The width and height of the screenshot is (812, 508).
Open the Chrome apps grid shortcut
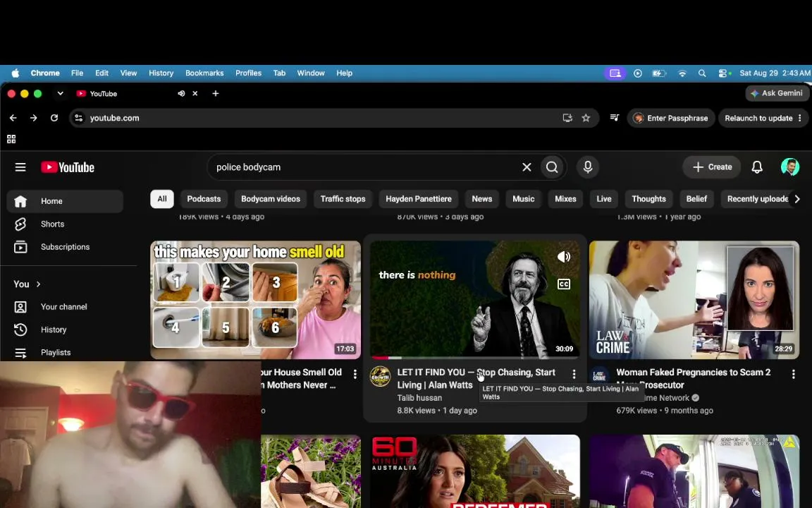pyautogui.click(x=11, y=139)
